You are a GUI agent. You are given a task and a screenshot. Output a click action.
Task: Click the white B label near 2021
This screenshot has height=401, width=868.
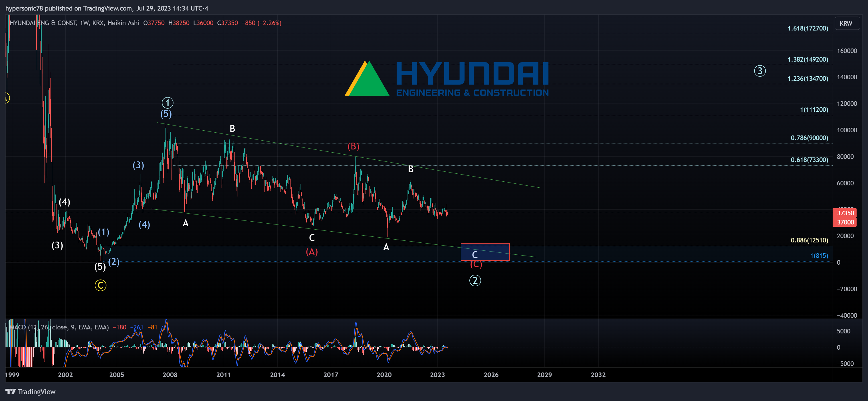pos(411,169)
